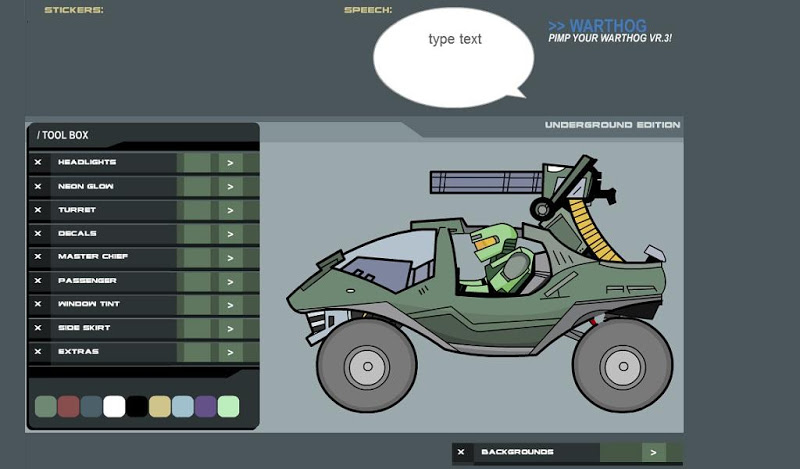Select the Window Tint label

89,304
